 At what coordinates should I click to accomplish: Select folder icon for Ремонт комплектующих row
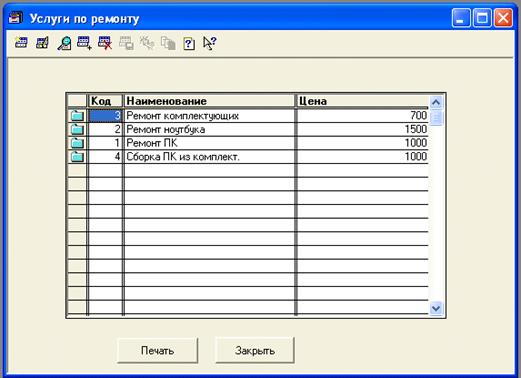[77, 116]
